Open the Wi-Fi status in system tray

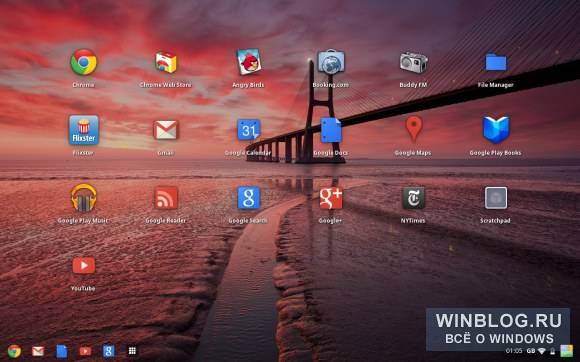coord(542,351)
